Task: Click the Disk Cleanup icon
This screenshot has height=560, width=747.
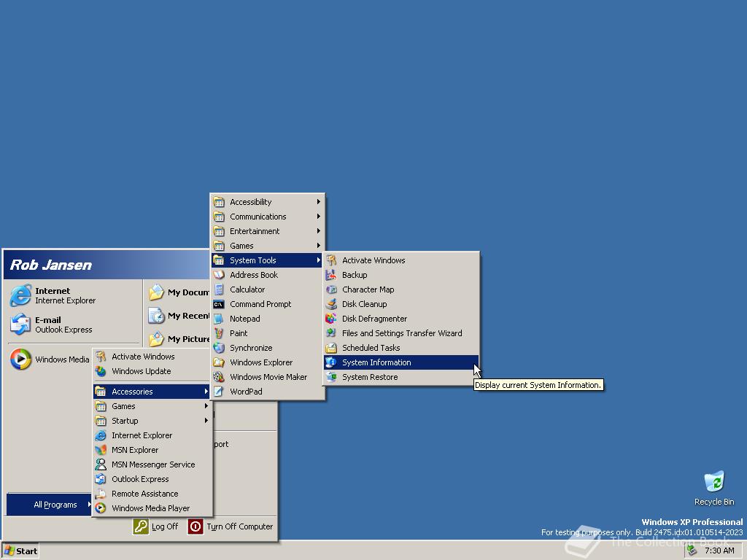Action: click(331, 304)
